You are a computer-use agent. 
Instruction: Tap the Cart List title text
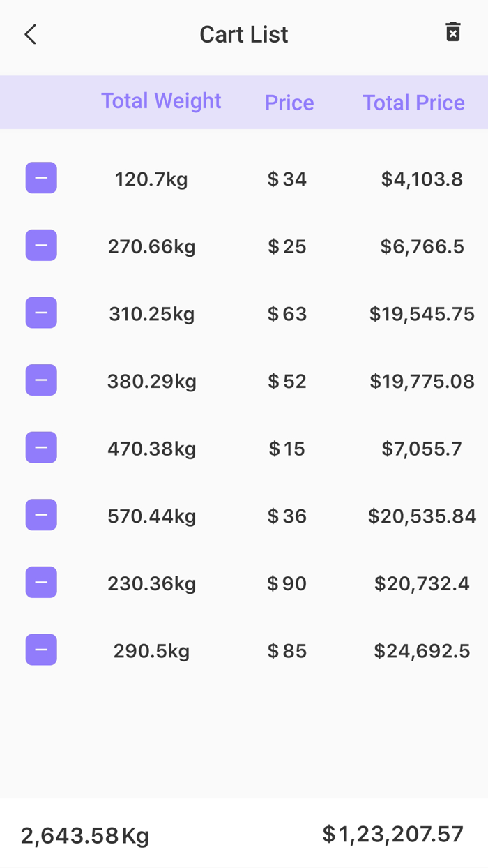(x=244, y=33)
